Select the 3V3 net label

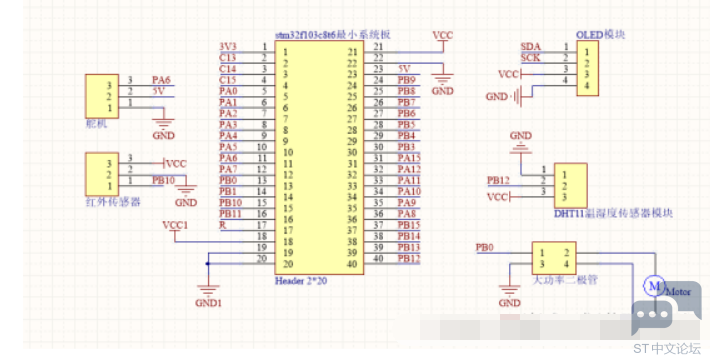tap(227, 46)
